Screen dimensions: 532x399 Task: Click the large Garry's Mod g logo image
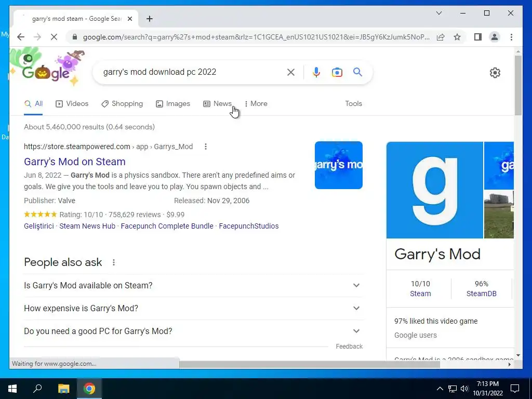pyautogui.click(x=435, y=190)
